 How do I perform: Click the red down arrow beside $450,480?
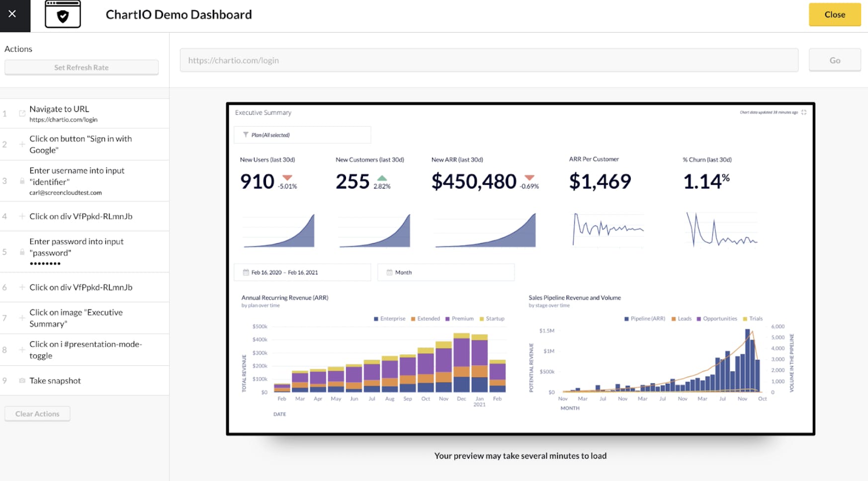point(529,177)
